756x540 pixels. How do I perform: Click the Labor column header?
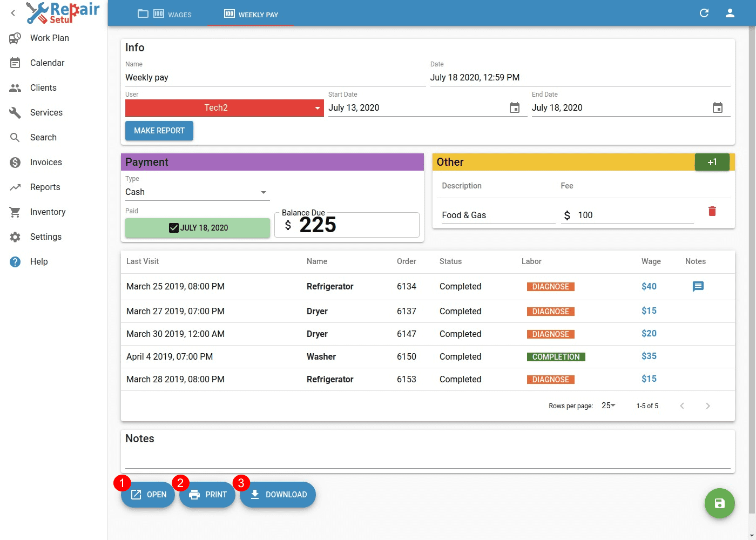531,261
